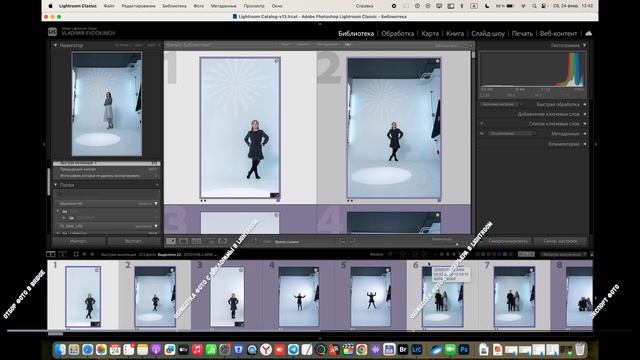
Task: Click the Синхр. настроек button
Action: pyautogui.click(x=560, y=241)
